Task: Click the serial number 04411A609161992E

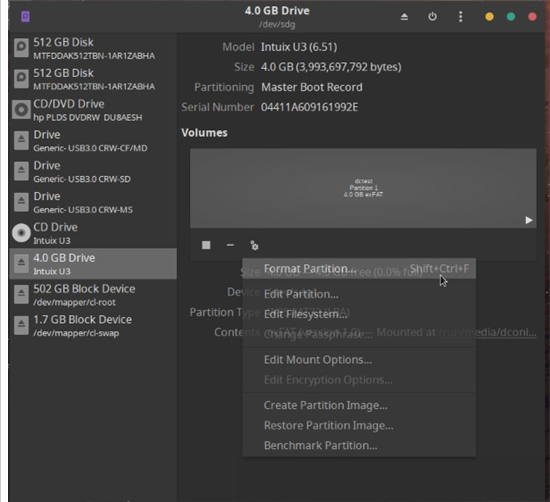Action: coord(309,107)
